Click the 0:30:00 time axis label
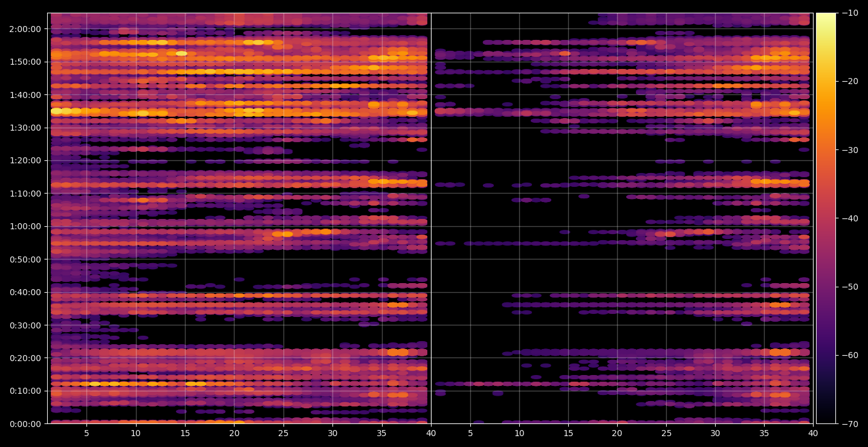 (x=25, y=325)
